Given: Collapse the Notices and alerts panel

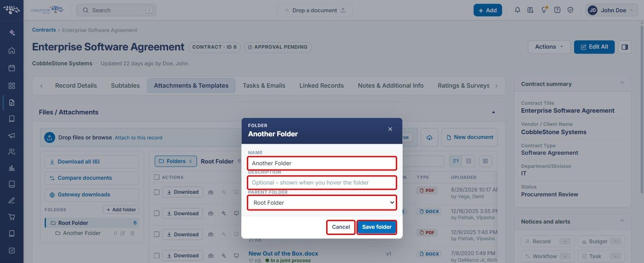Looking at the screenshot, I should [x=622, y=220].
